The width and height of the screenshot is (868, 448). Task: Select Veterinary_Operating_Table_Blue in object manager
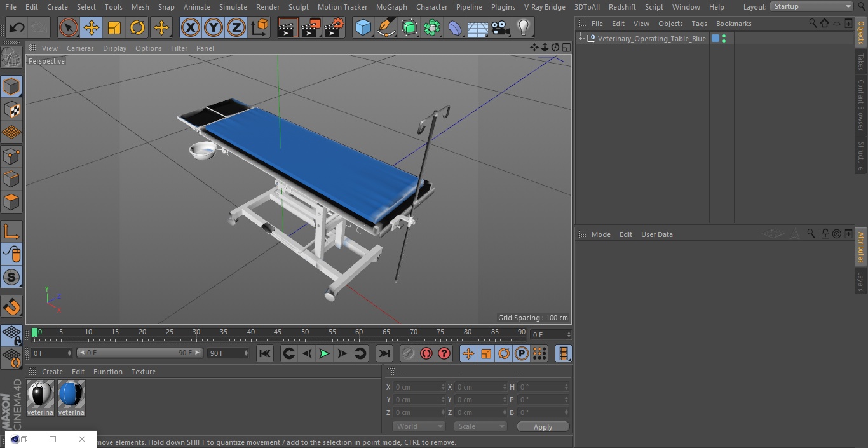click(651, 39)
